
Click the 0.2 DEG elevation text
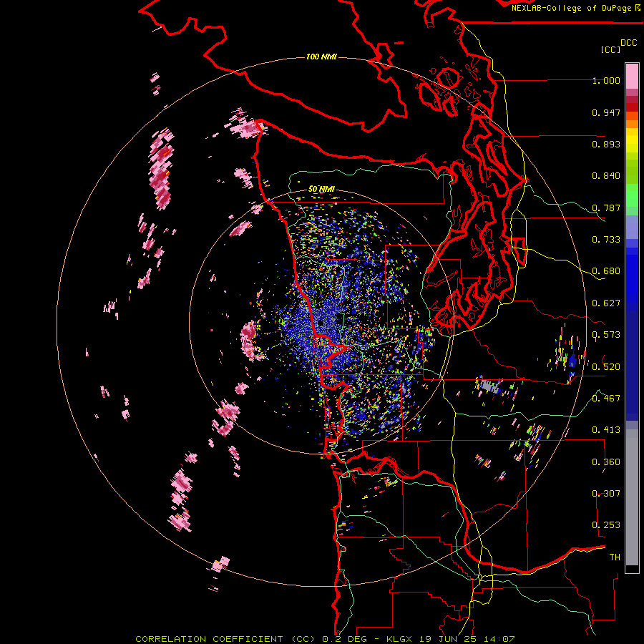[344, 639]
